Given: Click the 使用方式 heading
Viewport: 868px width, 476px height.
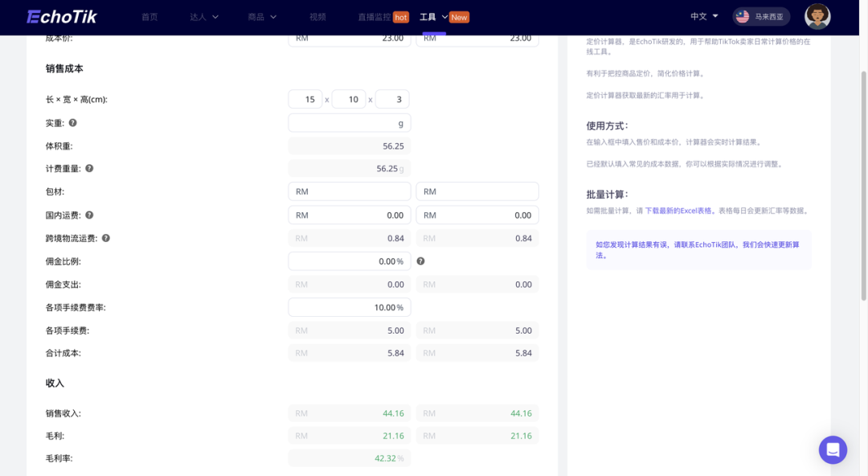Looking at the screenshot, I should (x=607, y=125).
